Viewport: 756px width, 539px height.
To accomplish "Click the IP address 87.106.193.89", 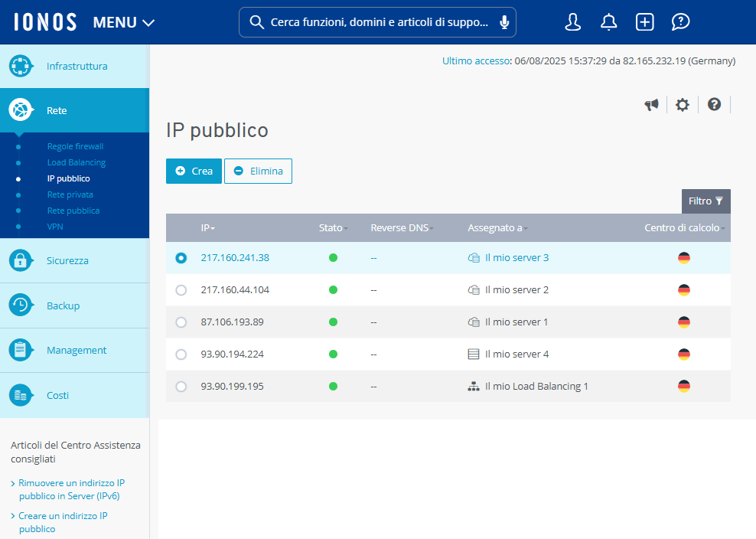I will pos(232,322).
